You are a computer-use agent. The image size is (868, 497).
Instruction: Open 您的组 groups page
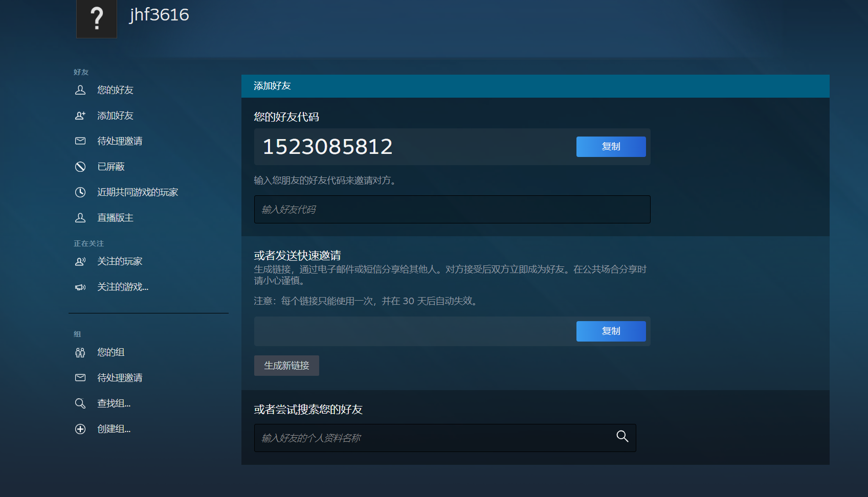[x=111, y=352]
